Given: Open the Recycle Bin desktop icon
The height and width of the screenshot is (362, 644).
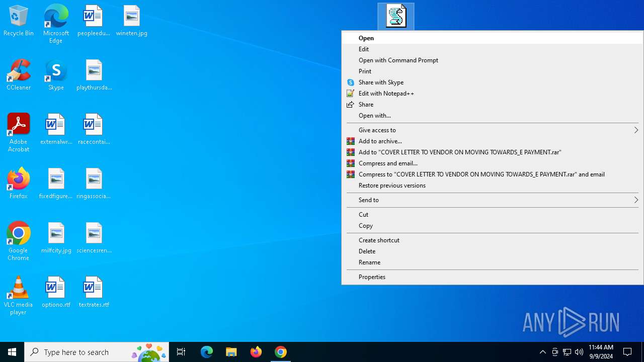Looking at the screenshot, I should tap(19, 21).
